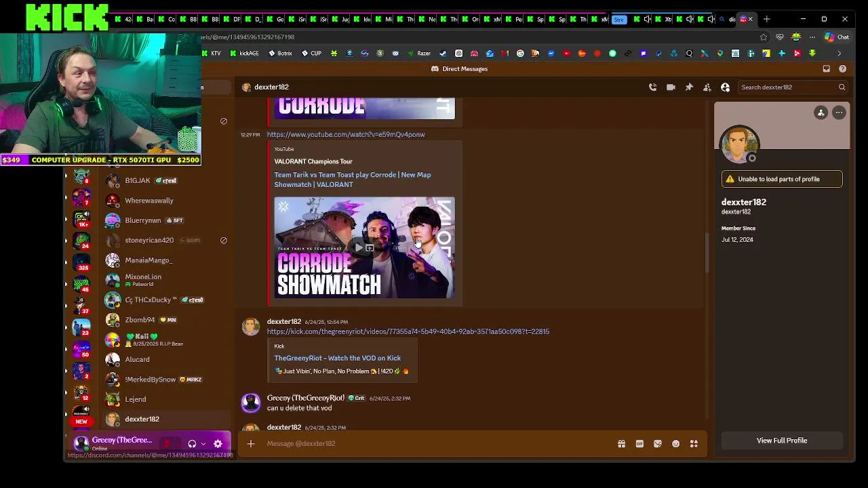The width and height of the screenshot is (868, 488).
Task: Toggle deafen headphones in user panel
Action: coord(192,444)
